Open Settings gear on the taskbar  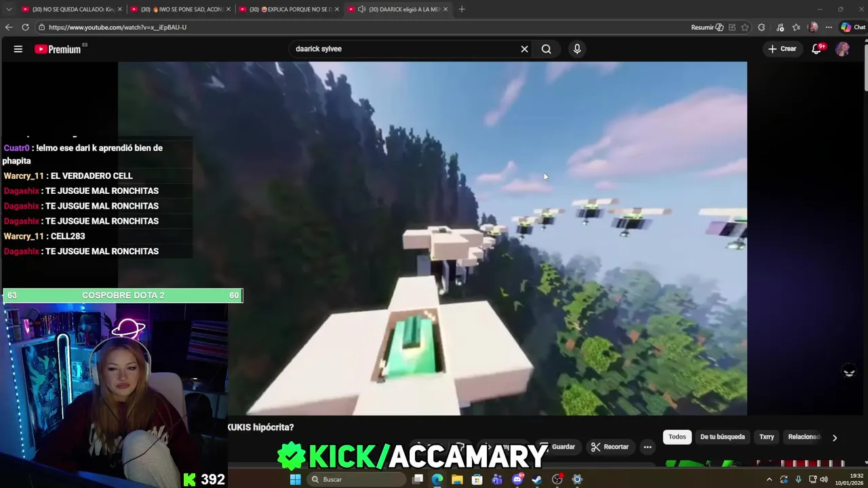pos(577,479)
